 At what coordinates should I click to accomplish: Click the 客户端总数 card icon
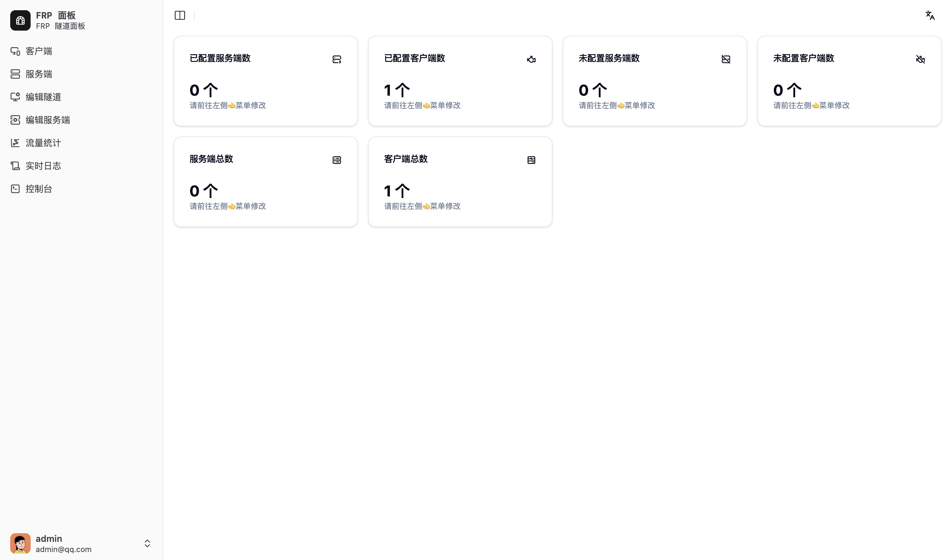click(x=531, y=160)
